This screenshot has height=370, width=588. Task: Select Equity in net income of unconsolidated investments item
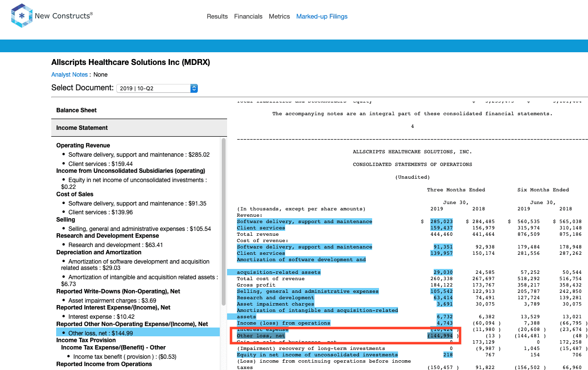[x=134, y=183]
